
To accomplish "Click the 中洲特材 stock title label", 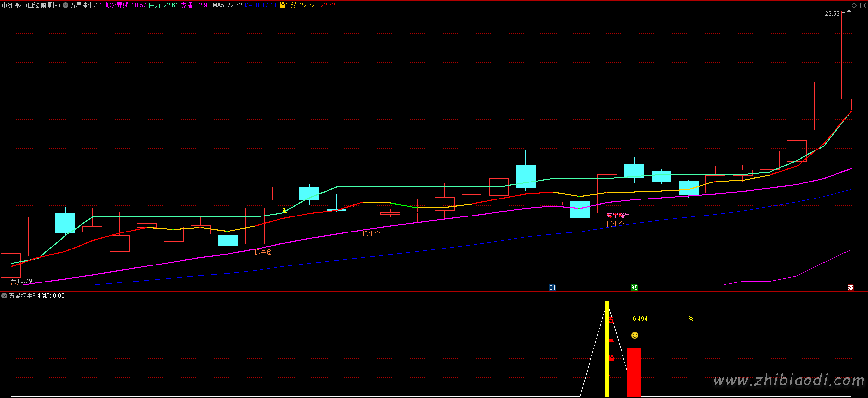I will click(x=31, y=5).
